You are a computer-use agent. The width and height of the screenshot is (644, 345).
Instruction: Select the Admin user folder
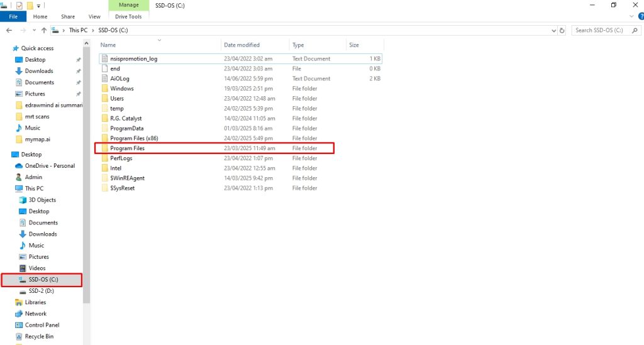(33, 177)
